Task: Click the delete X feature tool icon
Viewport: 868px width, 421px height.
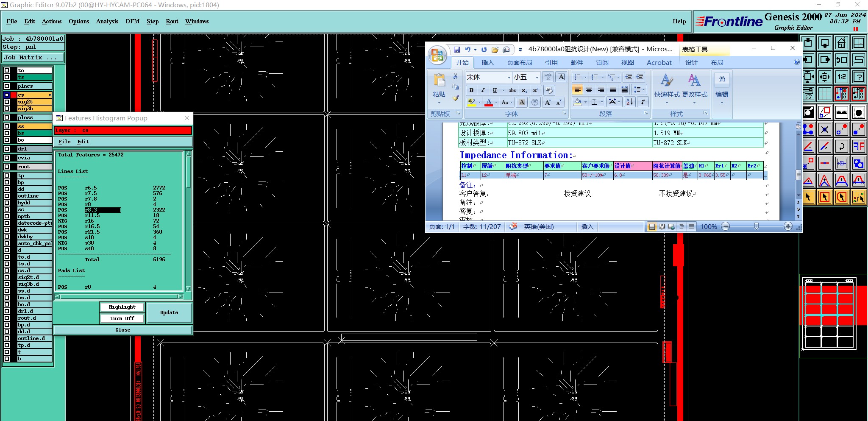Action: pyautogui.click(x=825, y=129)
